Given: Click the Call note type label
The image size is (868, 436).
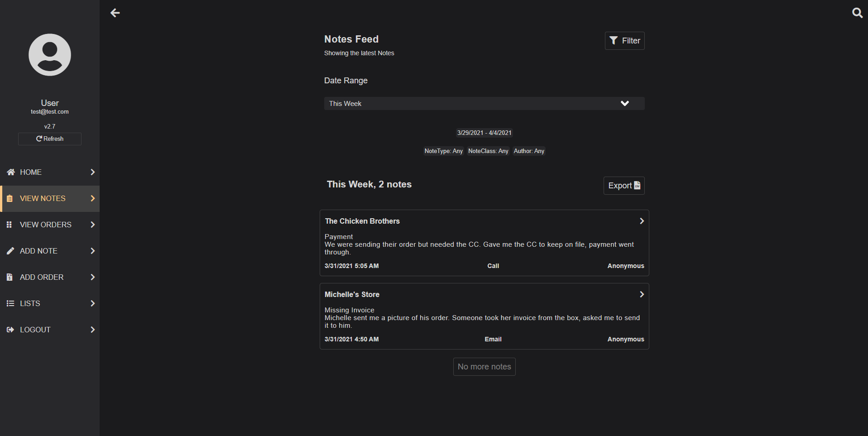Looking at the screenshot, I should pos(493,266).
